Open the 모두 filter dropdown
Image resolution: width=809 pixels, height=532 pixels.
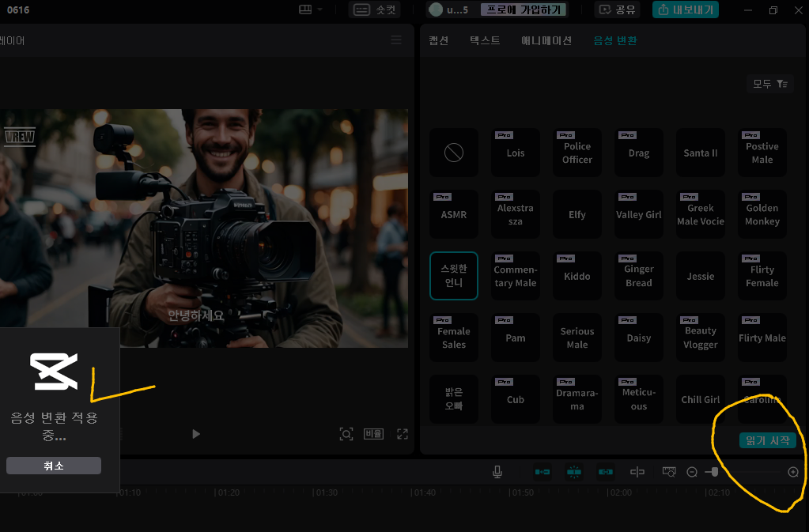pyautogui.click(x=769, y=84)
